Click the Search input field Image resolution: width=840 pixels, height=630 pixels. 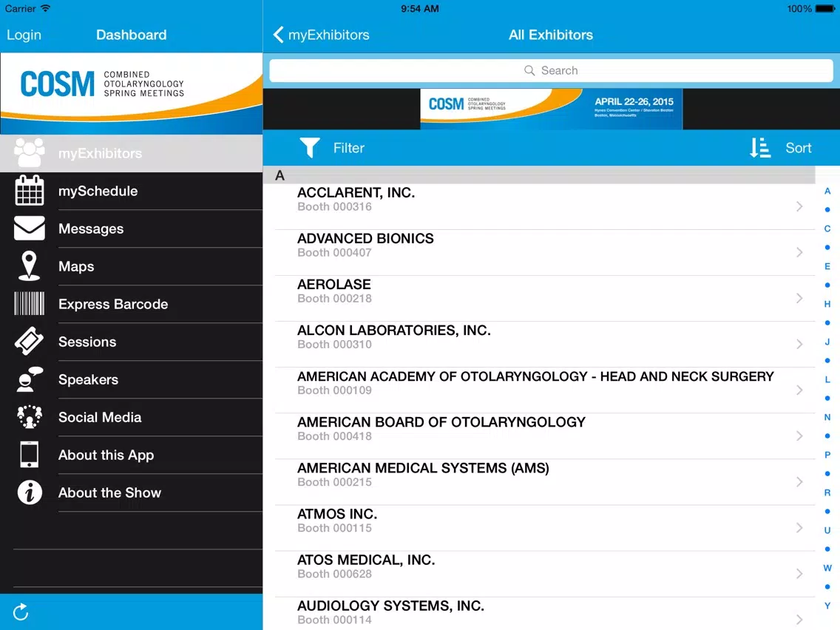point(552,71)
